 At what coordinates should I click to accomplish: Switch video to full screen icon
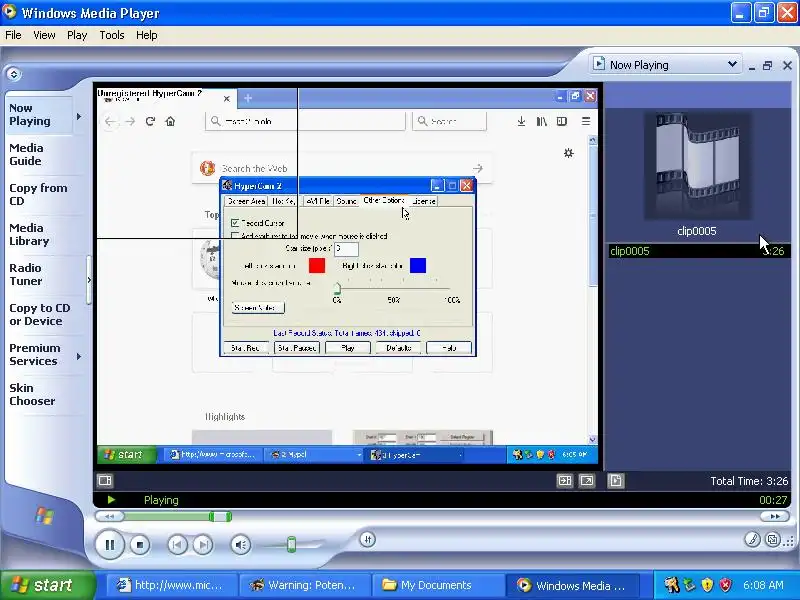tap(587, 481)
